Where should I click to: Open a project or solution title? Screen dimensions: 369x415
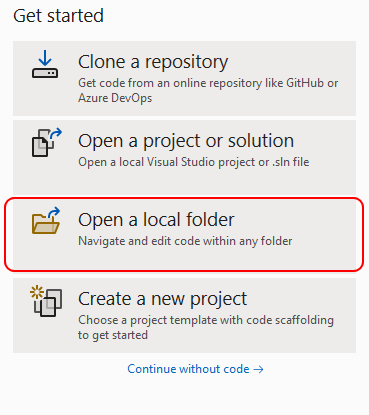point(186,141)
